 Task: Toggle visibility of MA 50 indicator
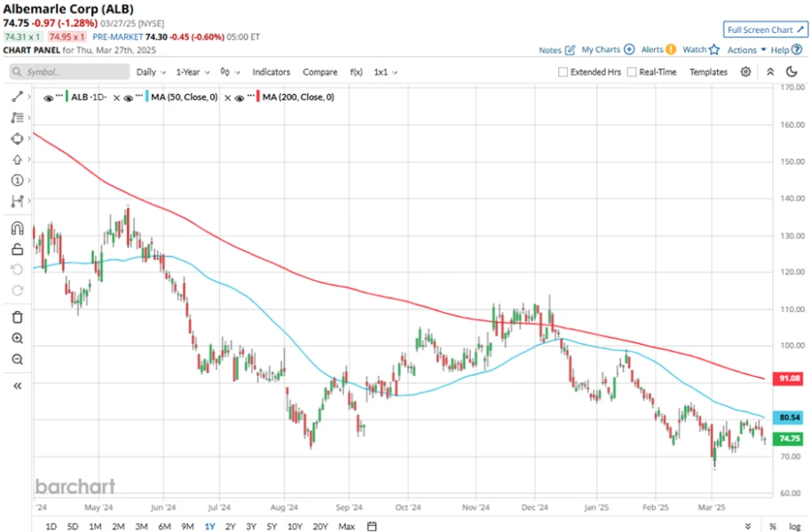coord(129,98)
